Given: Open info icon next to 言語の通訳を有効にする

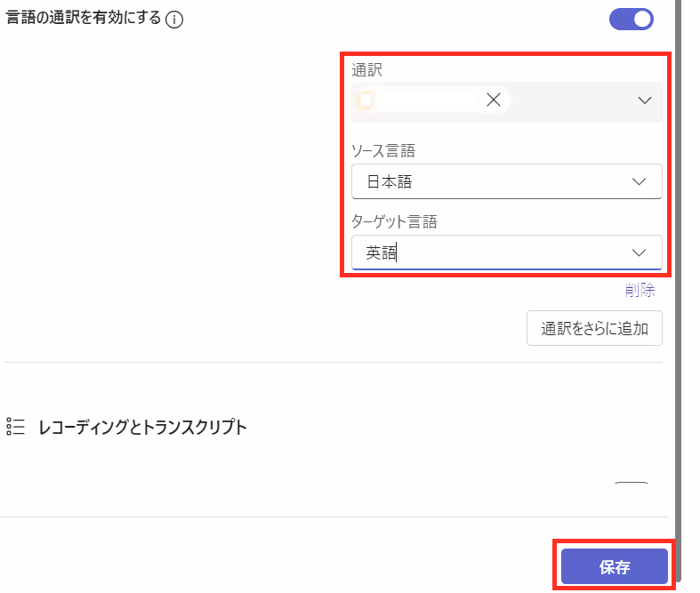Looking at the screenshot, I should [174, 20].
